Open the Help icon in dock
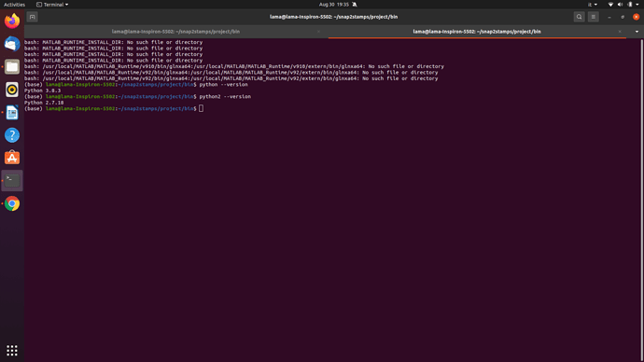Image resolution: width=644 pixels, height=362 pixels. click(12, 135)
